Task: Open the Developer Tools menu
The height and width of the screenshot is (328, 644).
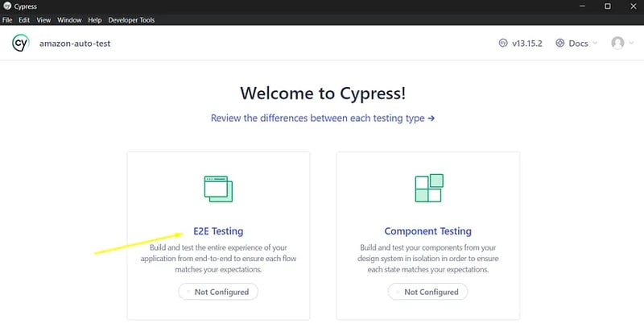Action: [131, 19]
